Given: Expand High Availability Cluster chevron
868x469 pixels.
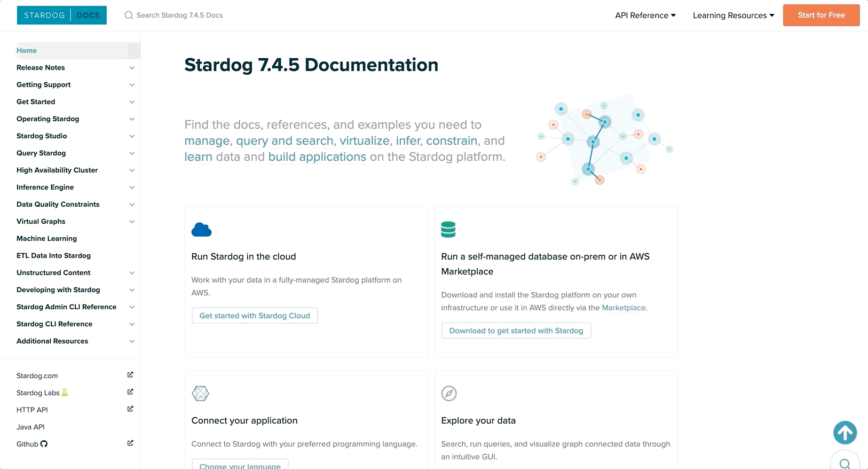Looking at the screenshot, I should point(132,170).
